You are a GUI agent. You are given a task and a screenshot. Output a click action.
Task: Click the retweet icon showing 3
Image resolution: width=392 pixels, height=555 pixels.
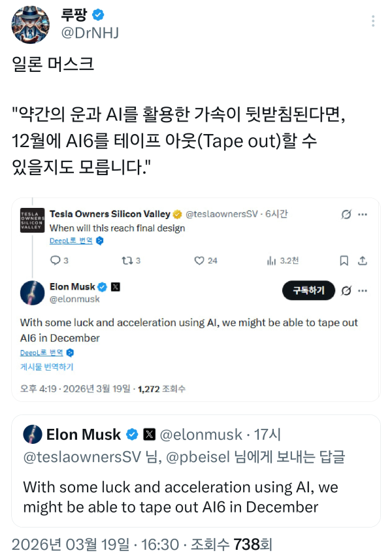tap(127, 261)
